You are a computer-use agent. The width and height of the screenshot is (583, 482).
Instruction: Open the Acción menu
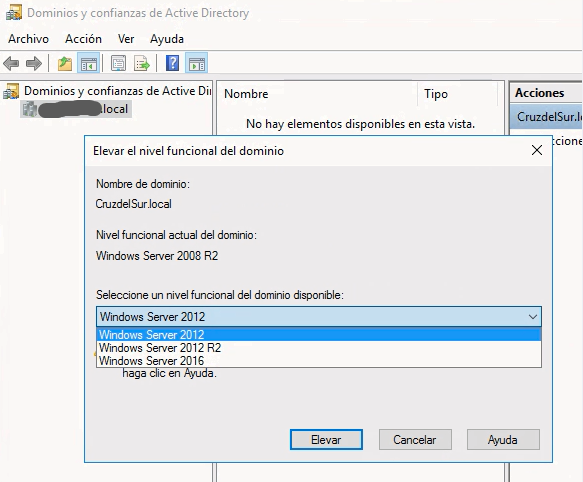point(83,39)
